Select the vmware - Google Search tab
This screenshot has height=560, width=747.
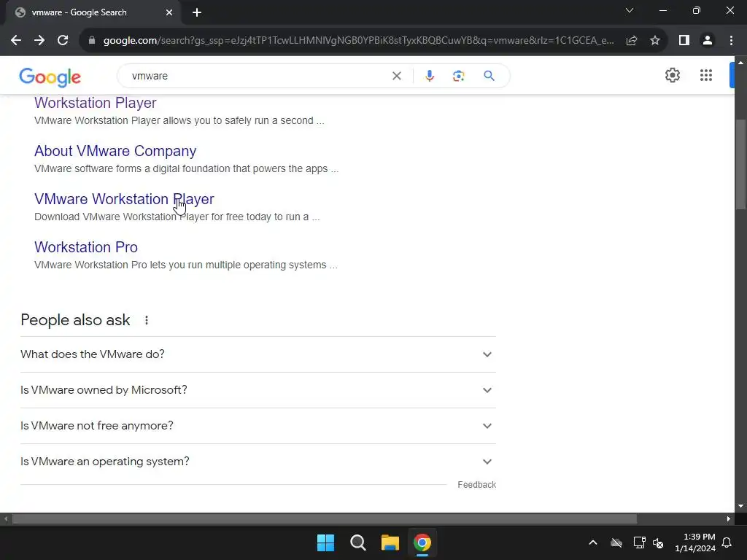pos(93,12)
